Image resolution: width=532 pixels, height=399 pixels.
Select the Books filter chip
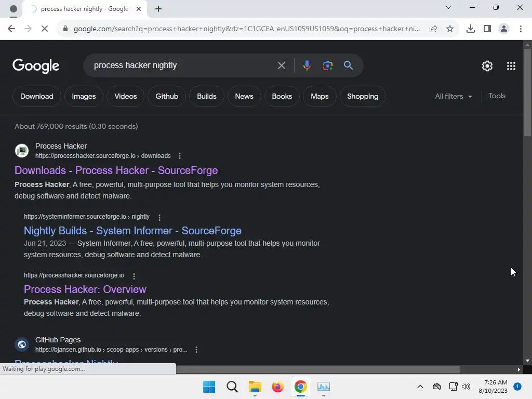(x=282, y=96)
